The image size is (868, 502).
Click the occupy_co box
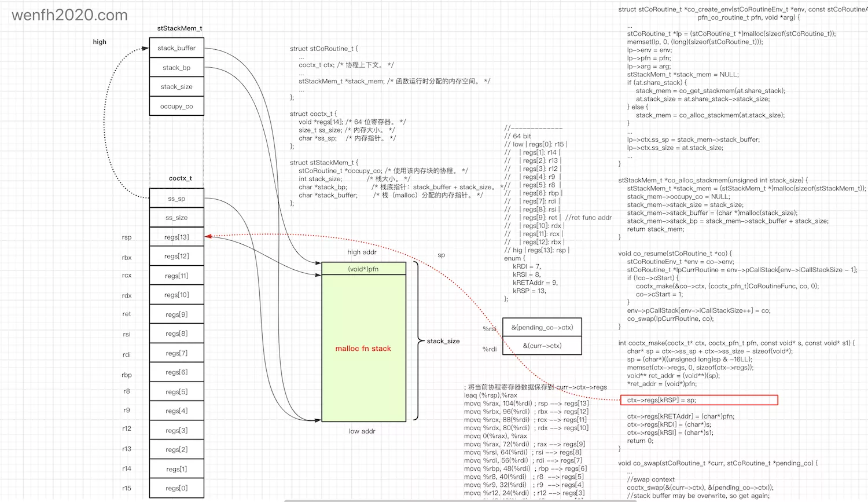(176, 107)
